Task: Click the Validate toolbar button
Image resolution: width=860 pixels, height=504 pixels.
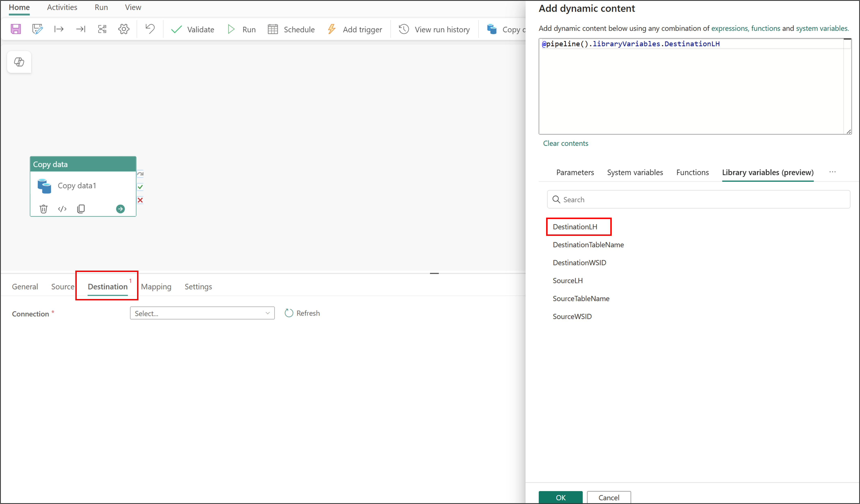Action: pyautogui.click(x=193, y=29)
